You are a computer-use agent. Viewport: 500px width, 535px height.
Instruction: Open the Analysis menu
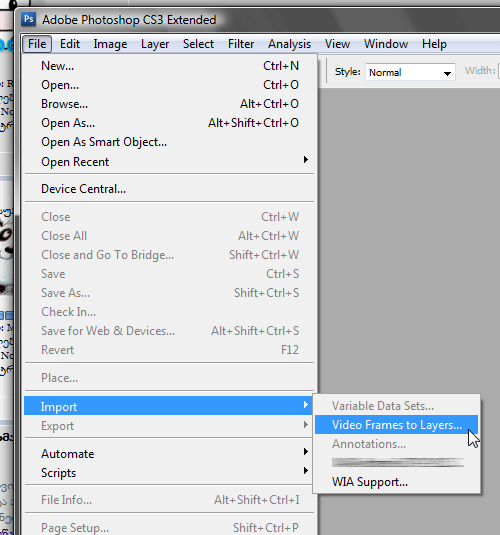pyautogui.click(x=289, y=44)
